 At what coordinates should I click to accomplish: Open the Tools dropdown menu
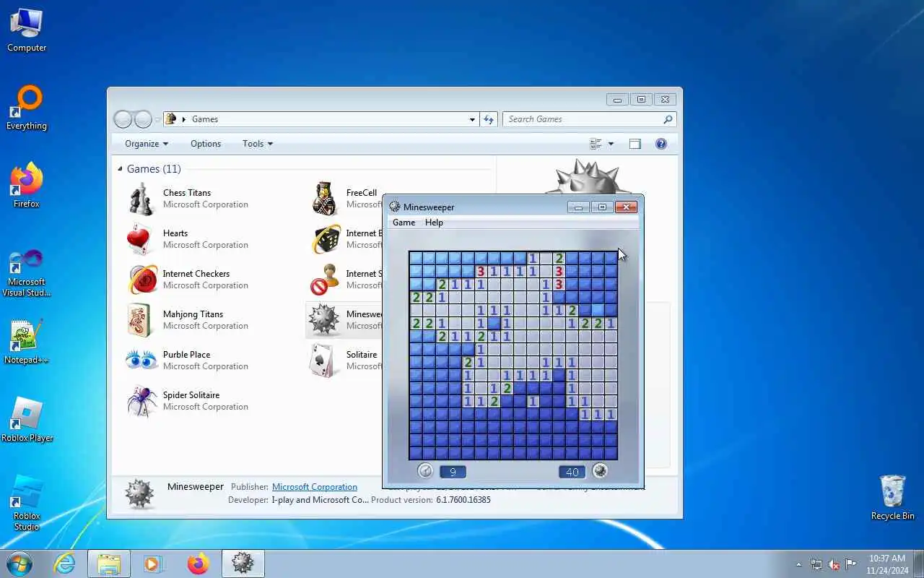(258, 144)
